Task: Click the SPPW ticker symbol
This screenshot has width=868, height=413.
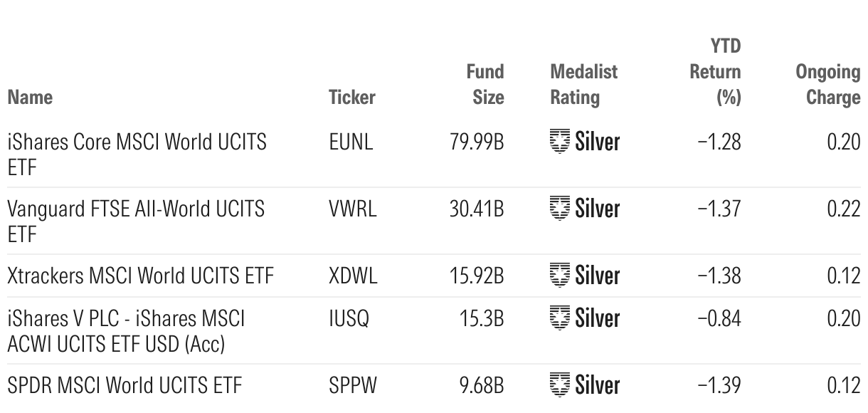Action: point(353,386)
